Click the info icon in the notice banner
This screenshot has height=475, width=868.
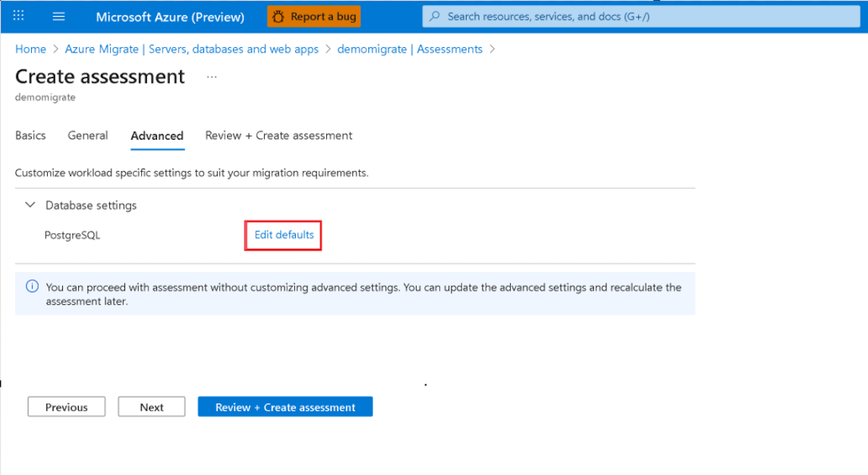(32, 287)
